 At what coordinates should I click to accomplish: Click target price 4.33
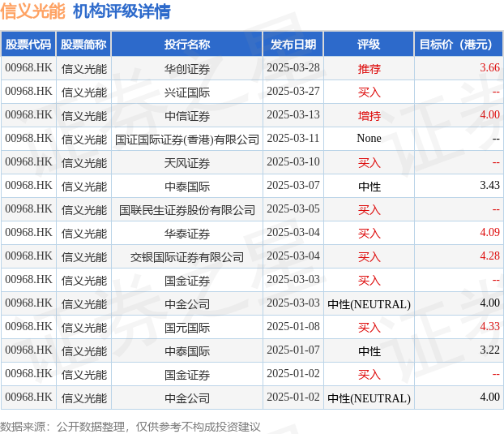[489, 327]
